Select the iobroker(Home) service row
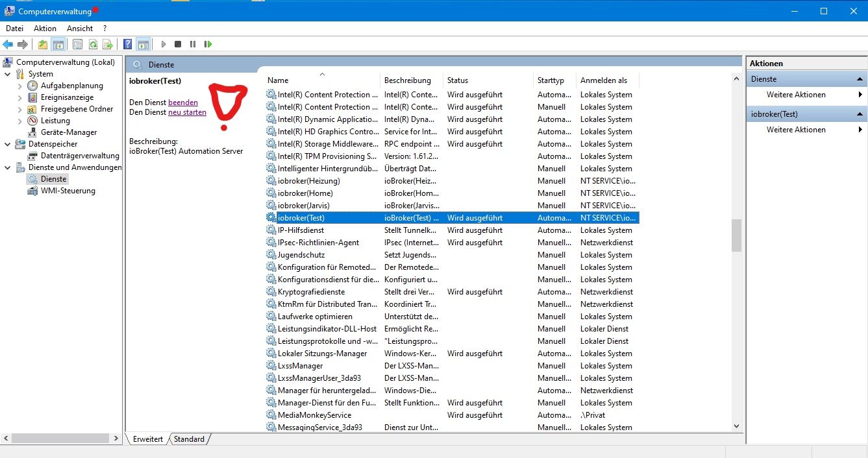The image size is (868, 458). pos(453,193)
